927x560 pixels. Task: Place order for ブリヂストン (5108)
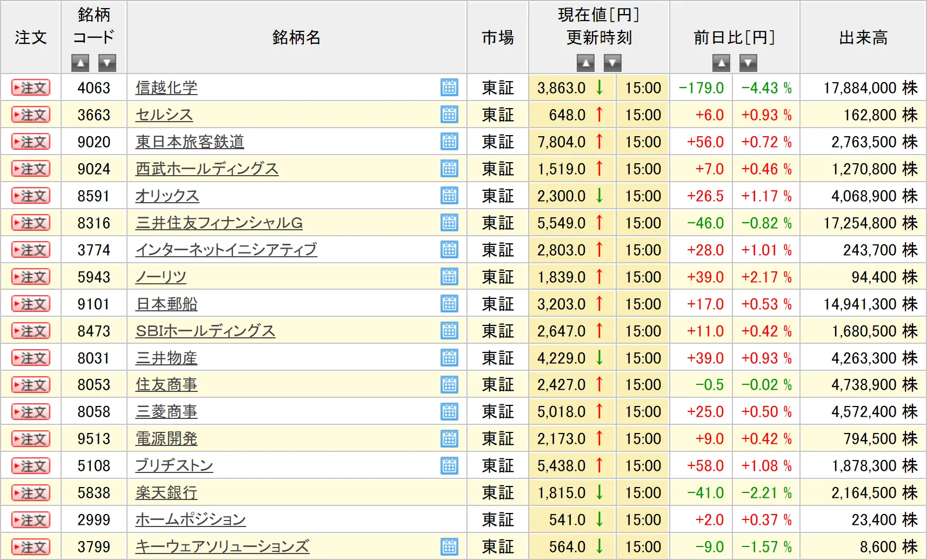pos(31,466)
